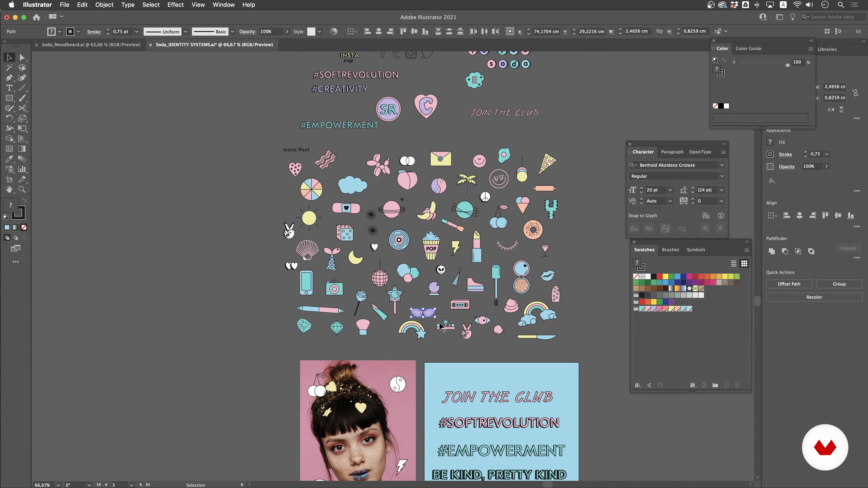Image resolution: width=868 pixels, height=488 pixels.
Task: Swap fill and stroke in Color panel
Action: pyautogui.click(x=723, y=60)
